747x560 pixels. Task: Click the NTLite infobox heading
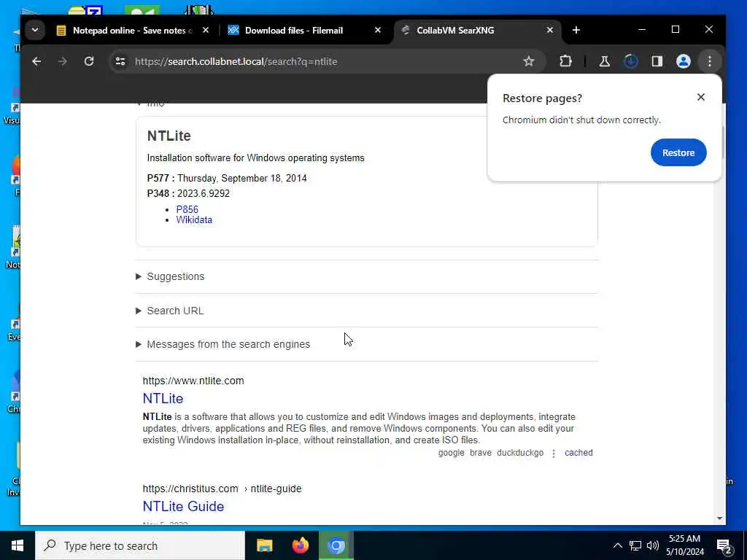click(169, 136)
